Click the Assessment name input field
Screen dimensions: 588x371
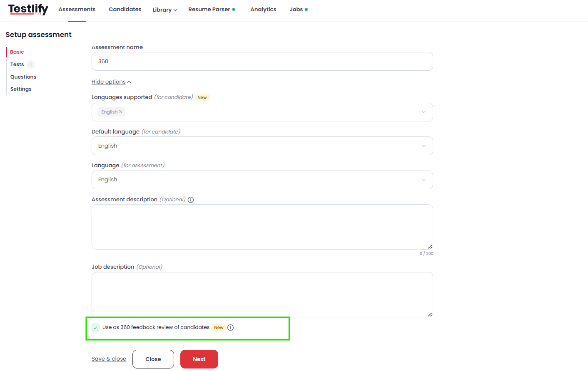(x=262, y=62)
